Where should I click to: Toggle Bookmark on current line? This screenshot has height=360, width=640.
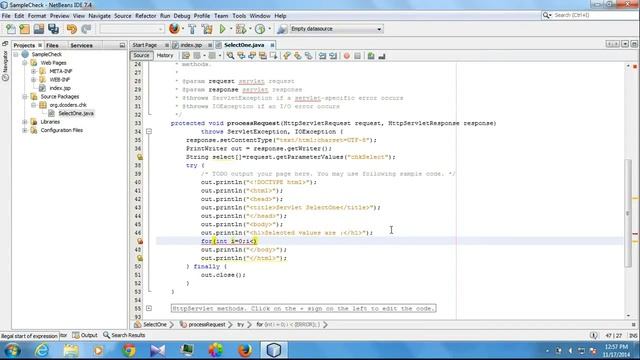tap(308, 56)
